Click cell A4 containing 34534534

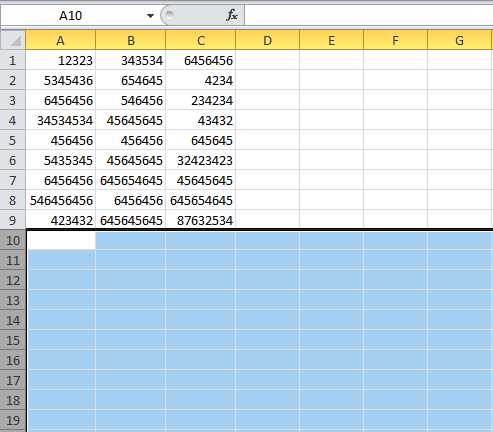[61, 120]
